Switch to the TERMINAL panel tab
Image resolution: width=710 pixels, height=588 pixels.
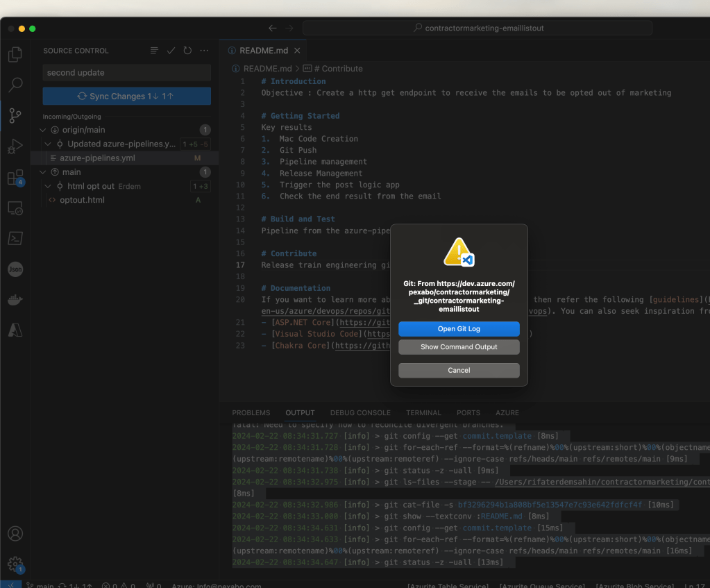pyautogui.click(x=423, y=412)
